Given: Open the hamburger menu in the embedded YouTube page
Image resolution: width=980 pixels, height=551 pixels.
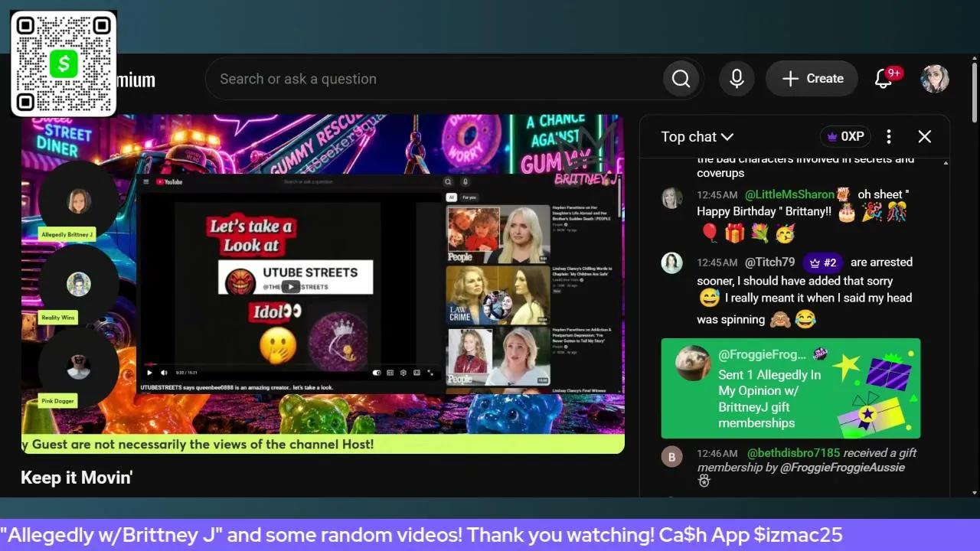Looking at the screenshot, I should 146,182.
